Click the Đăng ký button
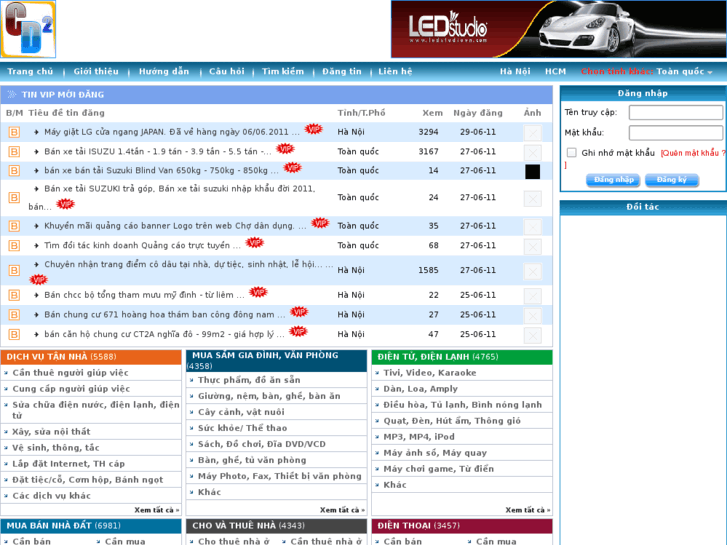Viewport: 727px width, 545px height. click(x=671, y=180)
